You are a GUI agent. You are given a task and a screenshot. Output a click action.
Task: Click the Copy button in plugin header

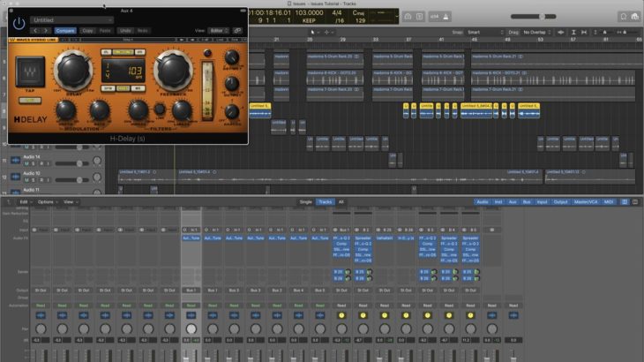point(87,31)
